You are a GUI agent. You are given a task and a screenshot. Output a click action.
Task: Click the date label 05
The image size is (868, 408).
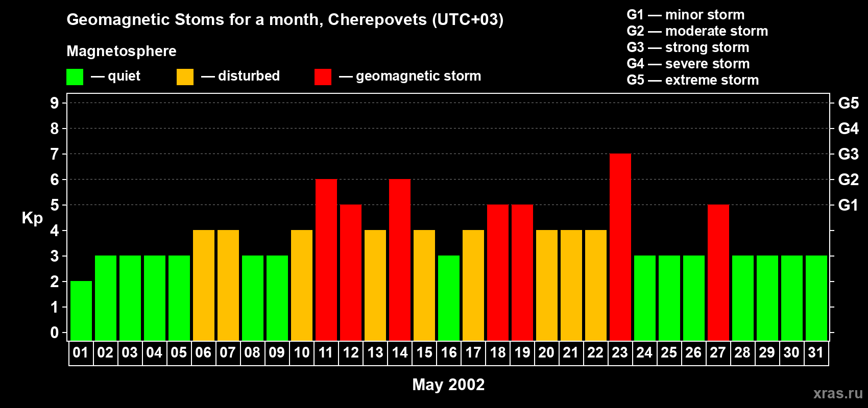179,352
